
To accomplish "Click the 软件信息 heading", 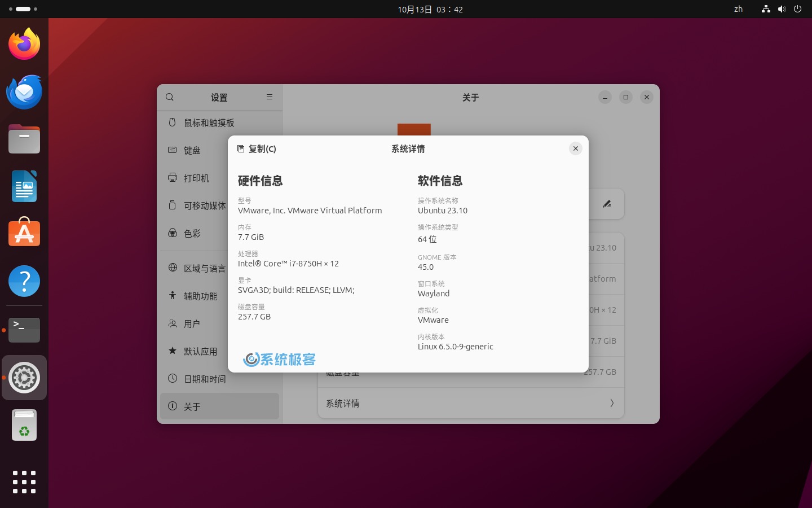I will (x=440, y=181).
